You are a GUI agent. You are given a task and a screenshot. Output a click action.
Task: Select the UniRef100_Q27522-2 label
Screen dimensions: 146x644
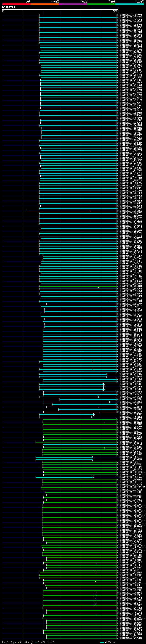coord(132,487)
